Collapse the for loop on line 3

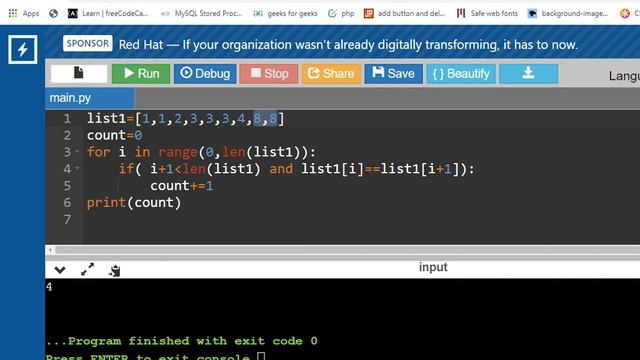77,151
